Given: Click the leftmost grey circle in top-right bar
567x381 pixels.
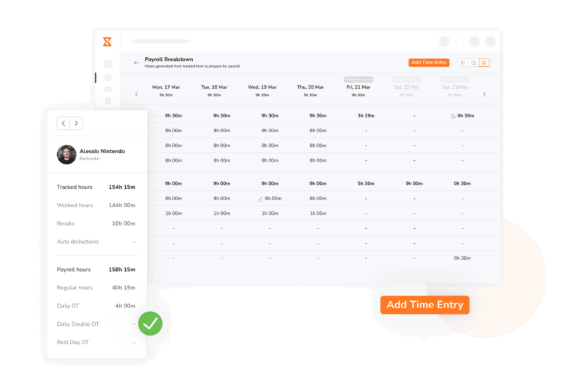Looking at the screenshot, I should pos(444,41).
